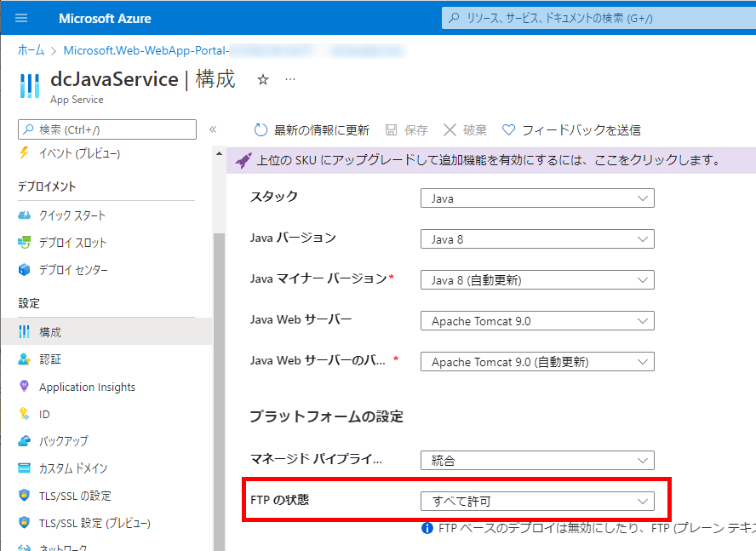Select デプロイ センター in the sidebar

pos(73,270)
